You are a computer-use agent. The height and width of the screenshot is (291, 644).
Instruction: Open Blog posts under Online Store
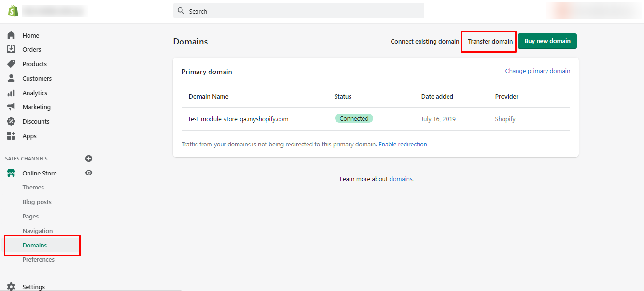(x=37, y=202)
